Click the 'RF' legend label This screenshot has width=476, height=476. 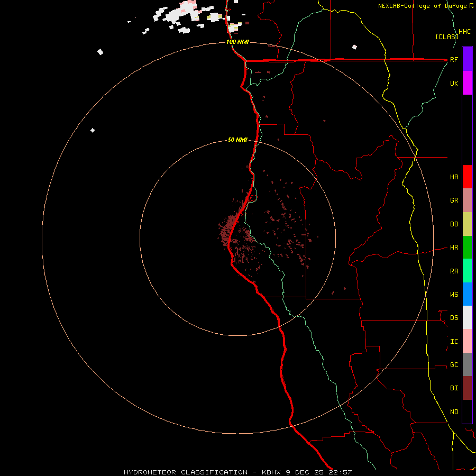click(454, 59)
